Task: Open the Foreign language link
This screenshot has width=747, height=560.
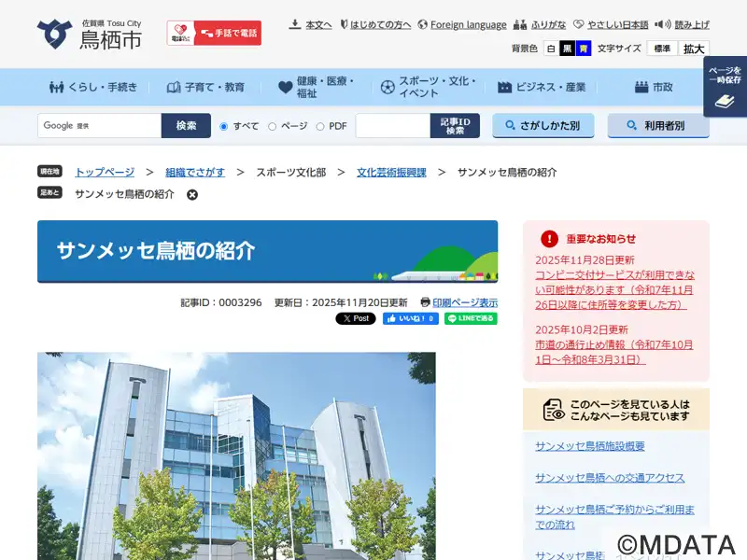Action: 469,24
